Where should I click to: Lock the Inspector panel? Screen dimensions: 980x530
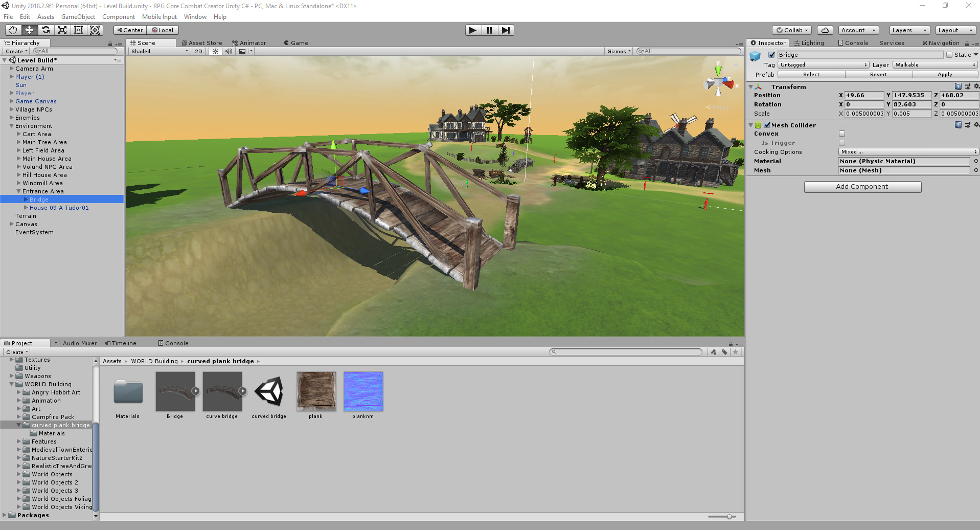click(x=967, y=43)
